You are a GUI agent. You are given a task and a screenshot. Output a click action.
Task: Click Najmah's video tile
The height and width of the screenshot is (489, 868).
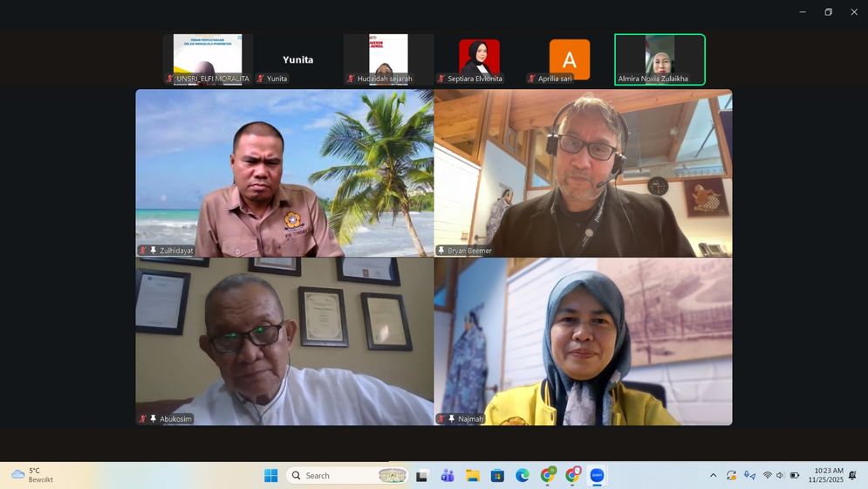[583, 341]
